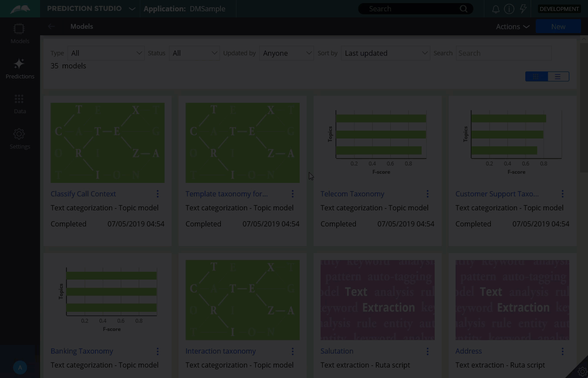Expand the Status filter dropdown
Screen dimensions: 588x378
click(194, 53)
